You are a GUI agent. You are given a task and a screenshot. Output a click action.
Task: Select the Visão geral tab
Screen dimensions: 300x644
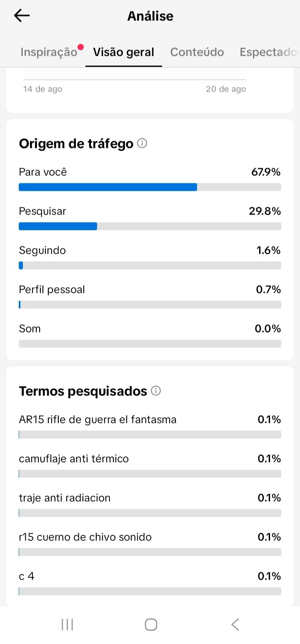click(x=124, y=52)
